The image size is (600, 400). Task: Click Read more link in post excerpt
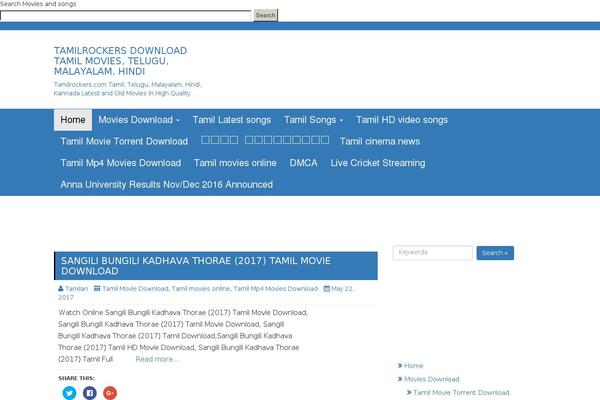(x=157, y=359)
